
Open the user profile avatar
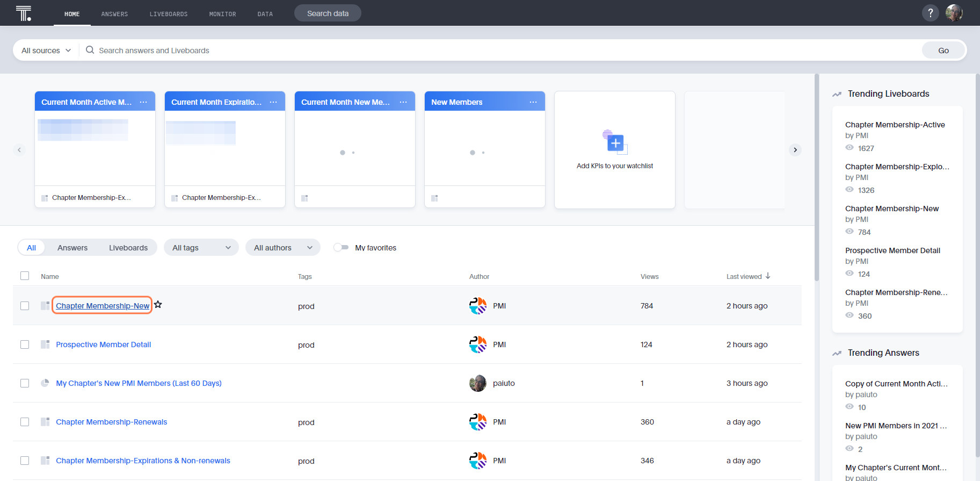click(954, 13)
